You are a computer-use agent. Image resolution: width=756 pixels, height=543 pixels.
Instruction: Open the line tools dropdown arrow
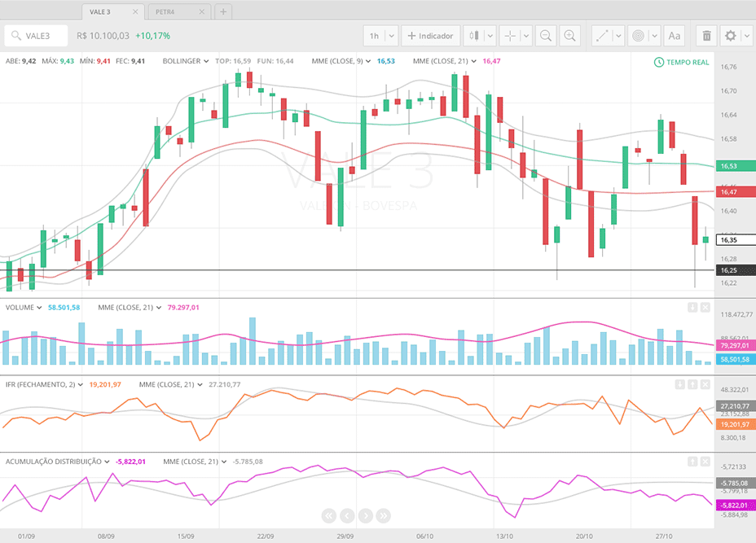click(618, 36)
